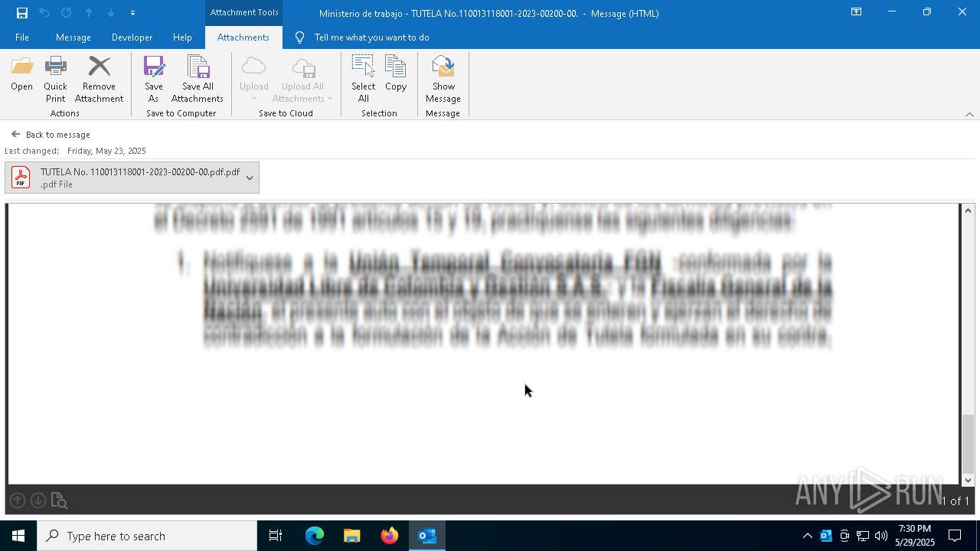This screenshot has width=980, height=551.
Task: Select the TUTELA No. 110013118001 PDF attachment
Action: pyautogui.click(x=132, y=178)
